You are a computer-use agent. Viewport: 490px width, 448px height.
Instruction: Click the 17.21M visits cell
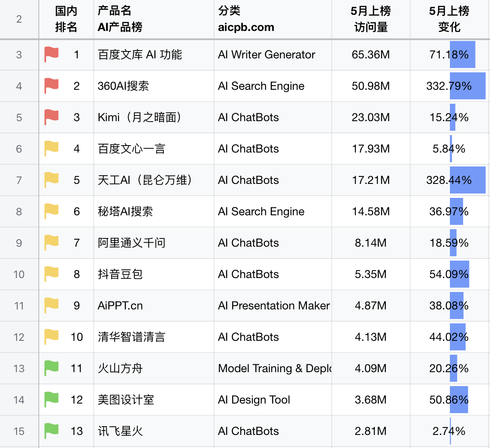[371, 180]
